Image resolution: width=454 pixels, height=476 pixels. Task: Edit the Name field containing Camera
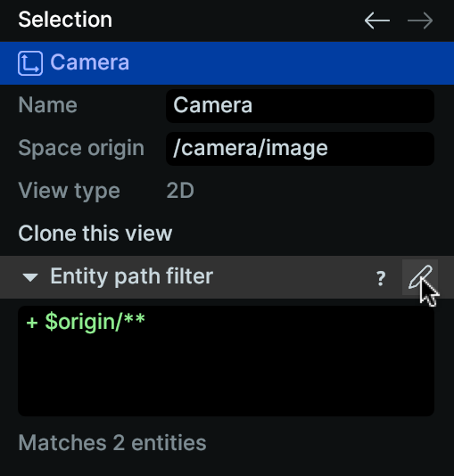[x=300, y=106]
